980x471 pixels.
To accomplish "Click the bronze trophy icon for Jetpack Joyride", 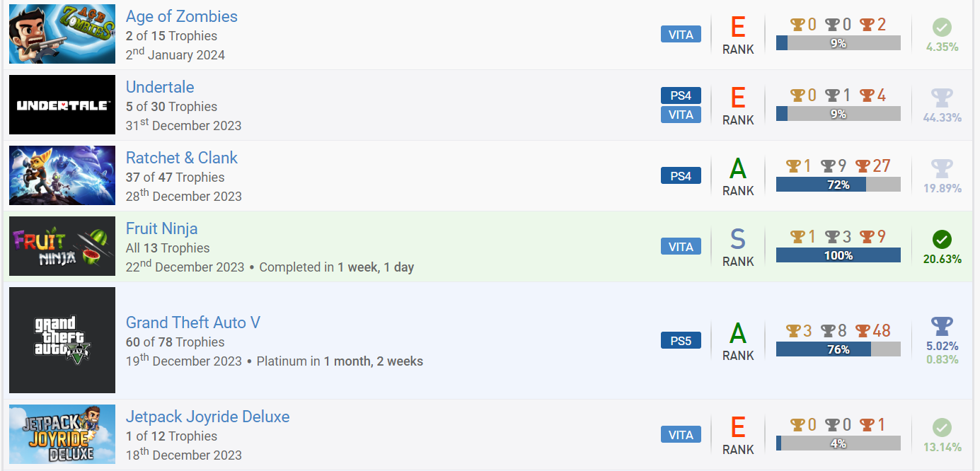I will click(x=867, y=425).
